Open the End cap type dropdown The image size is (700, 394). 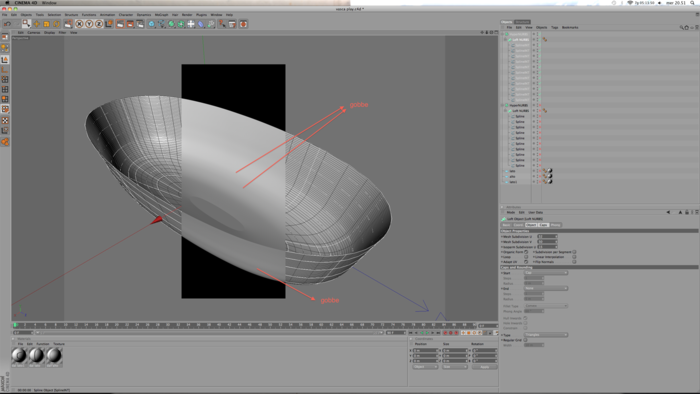546,288
